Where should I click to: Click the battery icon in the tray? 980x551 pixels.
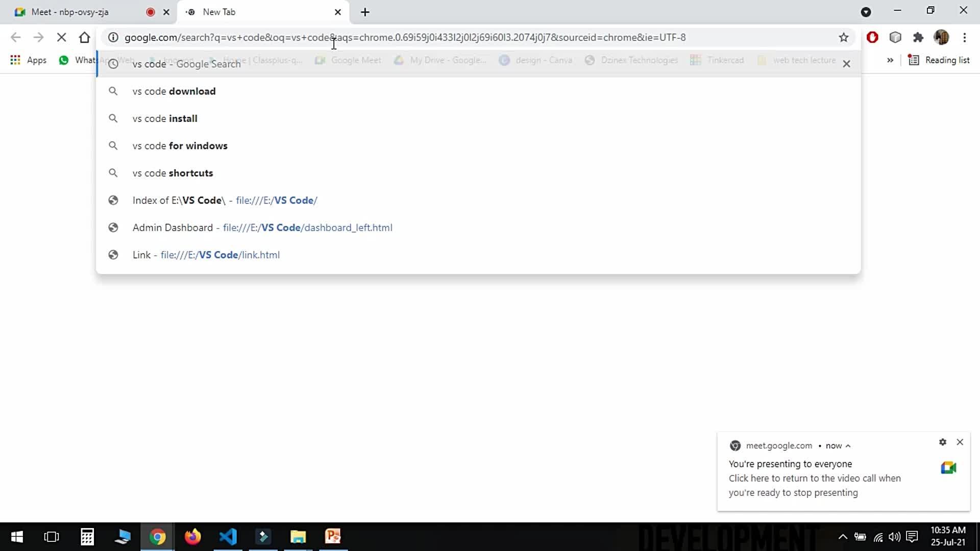point(860,537)
